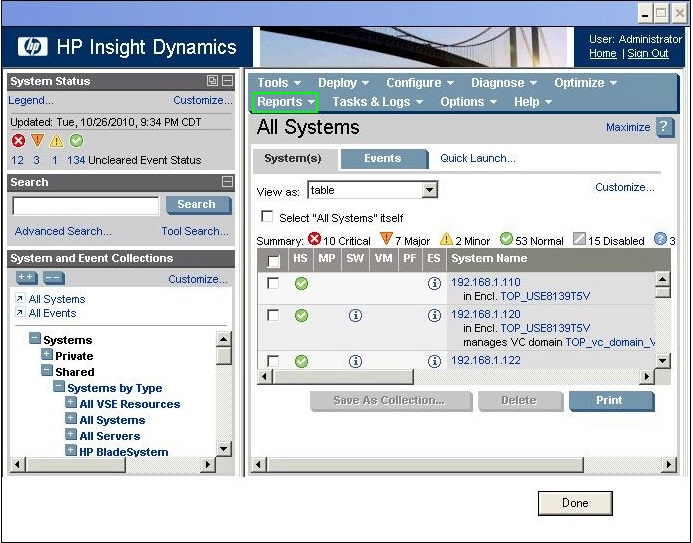The width and height of the screenshot is (693, 543).
Task: Switch to the Events tab
Action: tap(383, 158)
